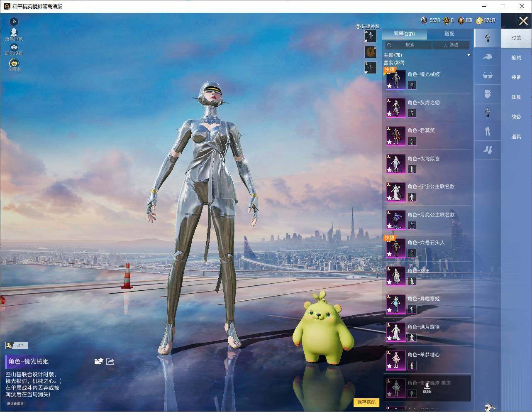Select the upper clothing category icon
532x412 pixels.
[488, 113]
